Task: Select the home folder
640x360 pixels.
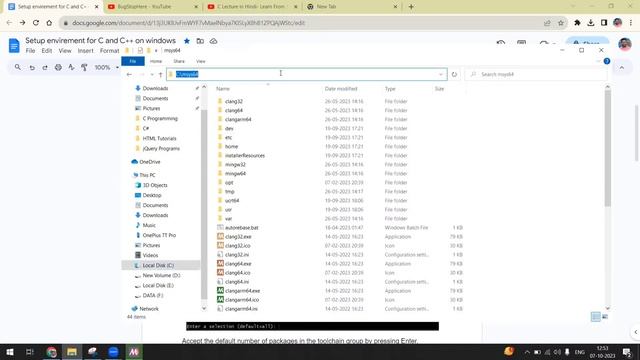Action: [231, 147]
